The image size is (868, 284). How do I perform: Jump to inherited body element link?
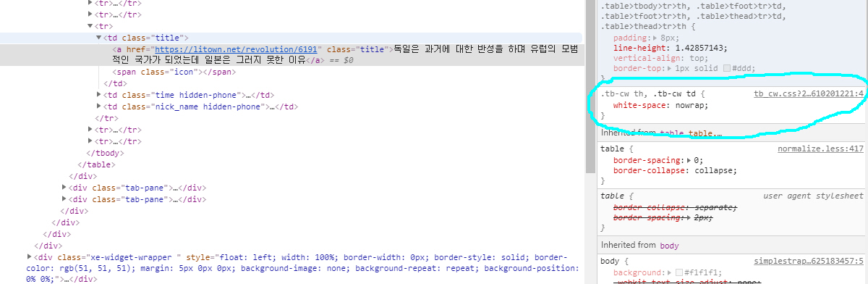click(x=669, y=246)
